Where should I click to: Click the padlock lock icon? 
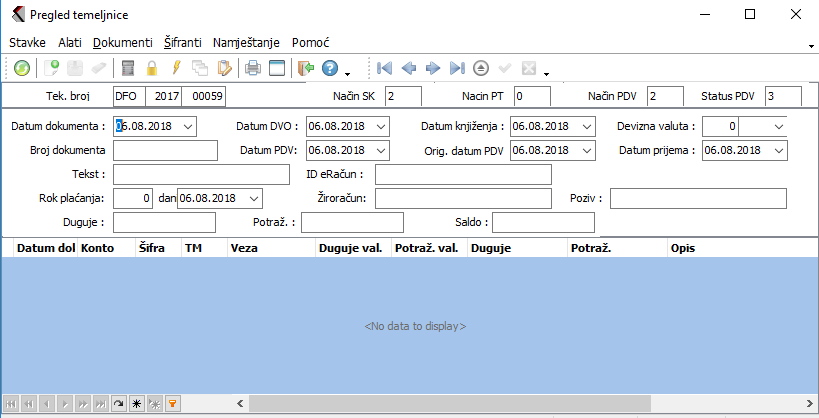pyautogui.click(x=152, y=69)
